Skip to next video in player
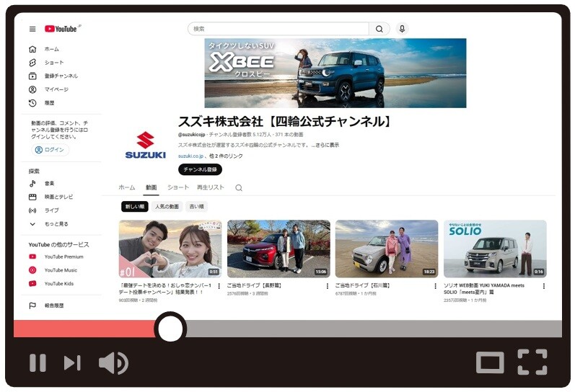The image size is (575, 392). 72,362
